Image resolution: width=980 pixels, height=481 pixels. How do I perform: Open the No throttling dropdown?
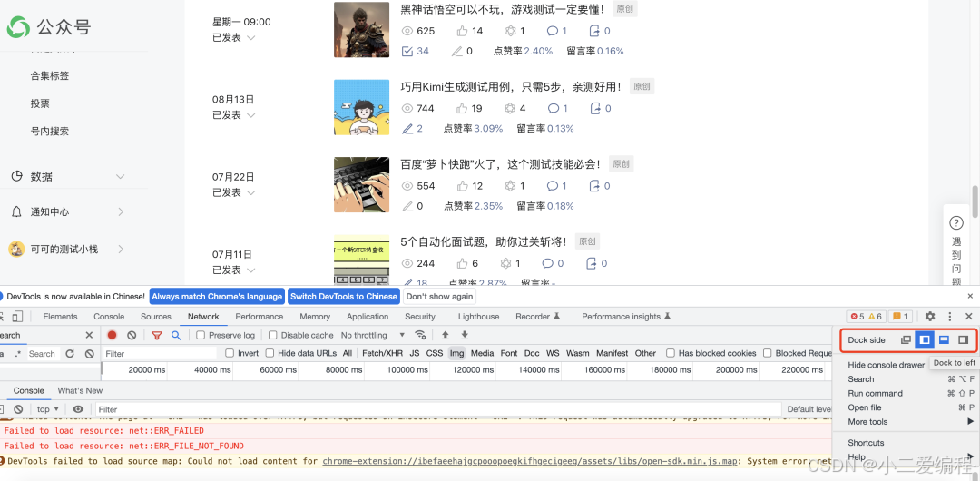pyautogui.click(x=373, y=335)
